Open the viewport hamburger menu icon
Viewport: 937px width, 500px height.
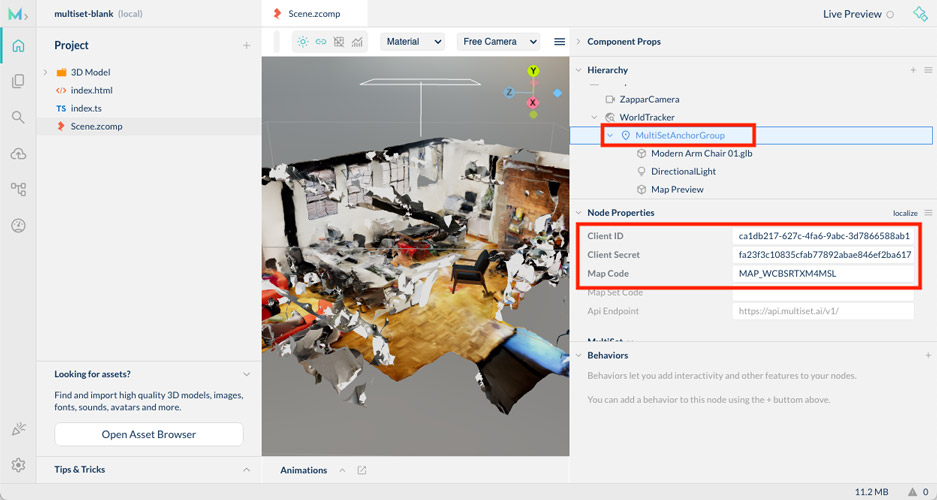click(560, 42)
